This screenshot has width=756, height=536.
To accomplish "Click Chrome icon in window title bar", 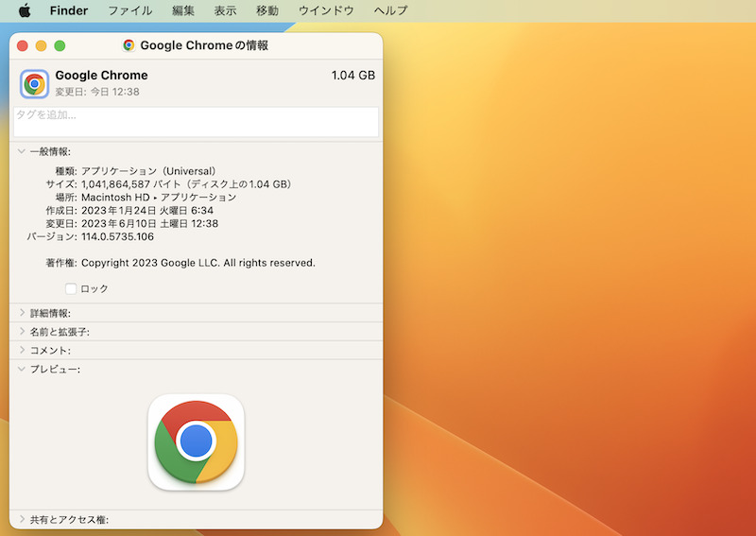I will (129, 45).
